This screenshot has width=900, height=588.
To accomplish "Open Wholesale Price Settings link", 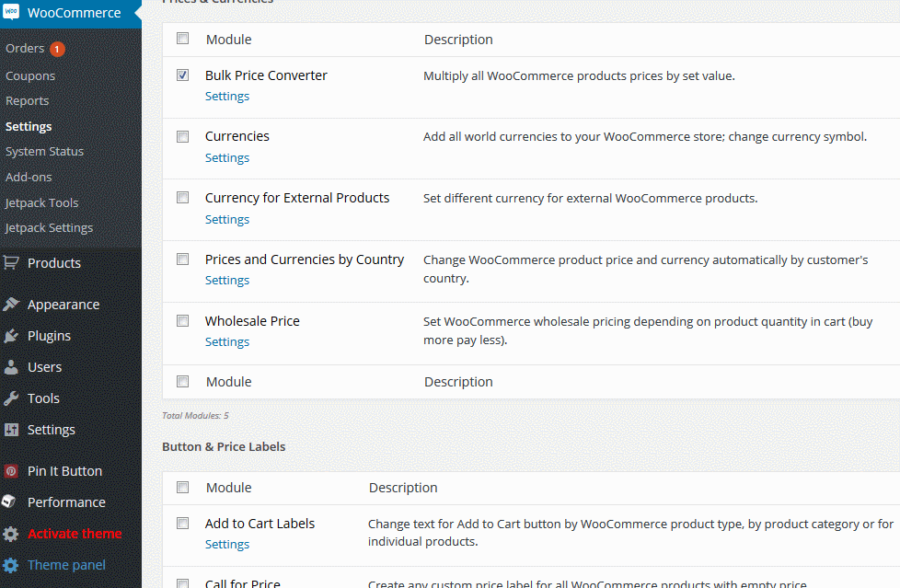I will (x=227, y=341).
